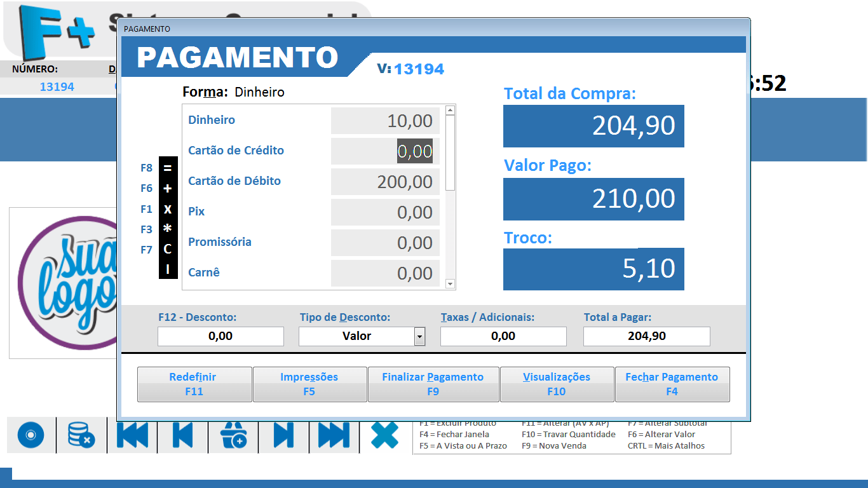
Task: Select the Pix value field
Action: 385,212
